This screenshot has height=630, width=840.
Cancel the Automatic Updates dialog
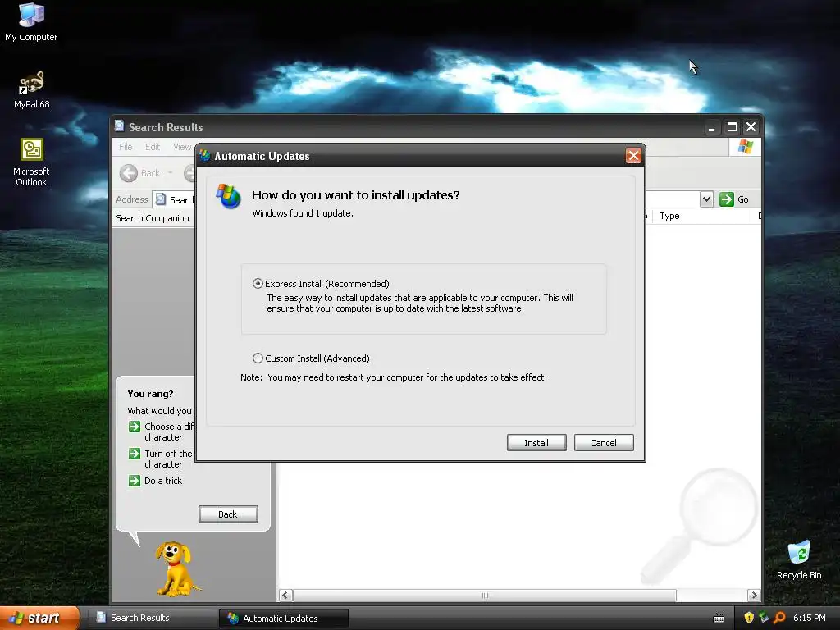tap(603, 442)
